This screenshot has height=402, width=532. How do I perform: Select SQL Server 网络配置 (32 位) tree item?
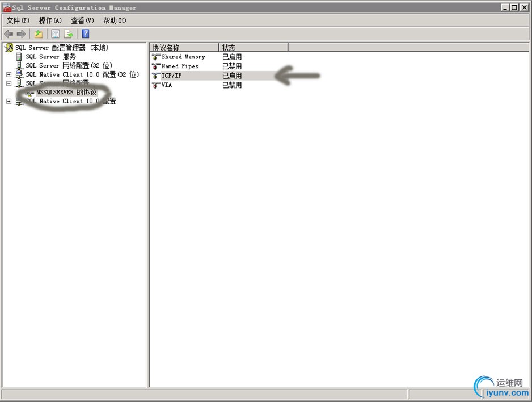tap(69, 65)
